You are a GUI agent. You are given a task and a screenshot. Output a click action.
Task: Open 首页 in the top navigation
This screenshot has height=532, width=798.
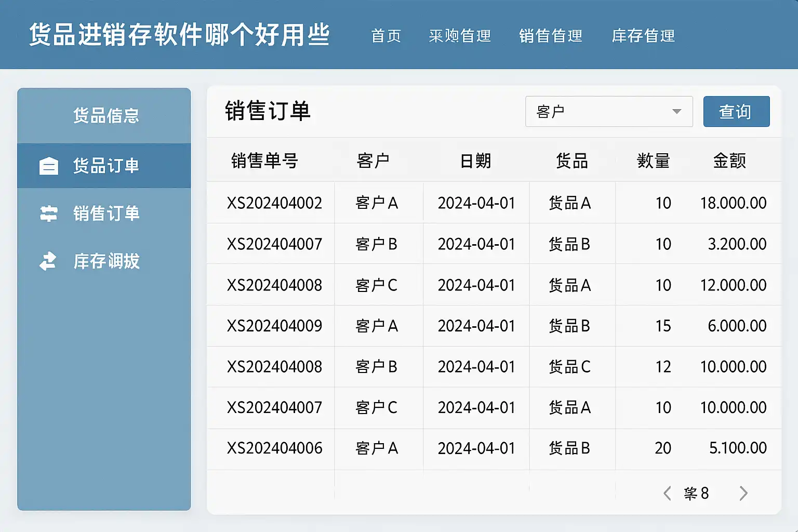click(x=386, y=36)
